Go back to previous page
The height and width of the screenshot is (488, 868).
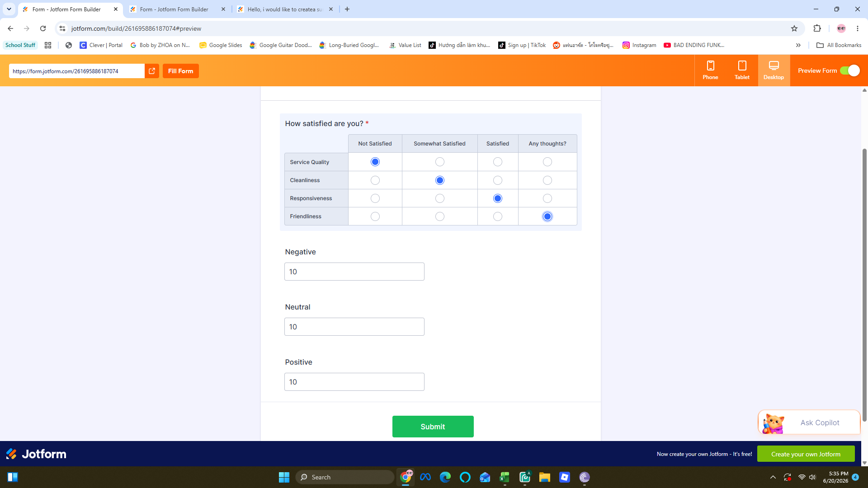(10, 28)
